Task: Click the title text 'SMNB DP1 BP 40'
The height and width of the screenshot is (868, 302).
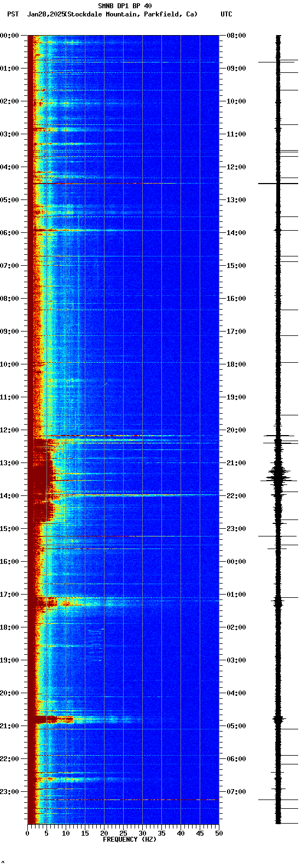Action: coord(125,6)
